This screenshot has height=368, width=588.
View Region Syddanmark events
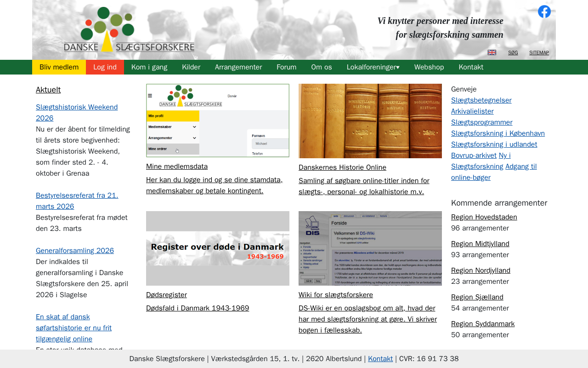click(483, 324)
